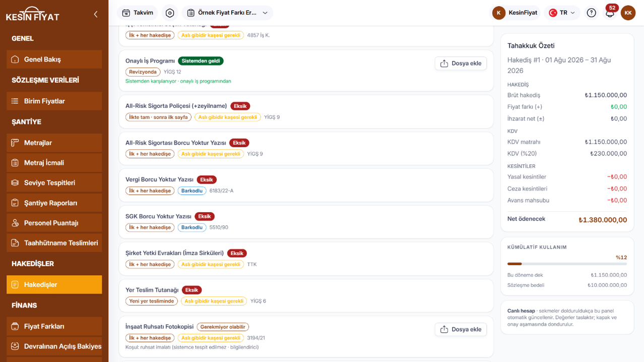The image size is (644, 362).
Task: Click the Kümülatif Kullanım progress bar
Action: pyautogui.click(x=567, y=264)
